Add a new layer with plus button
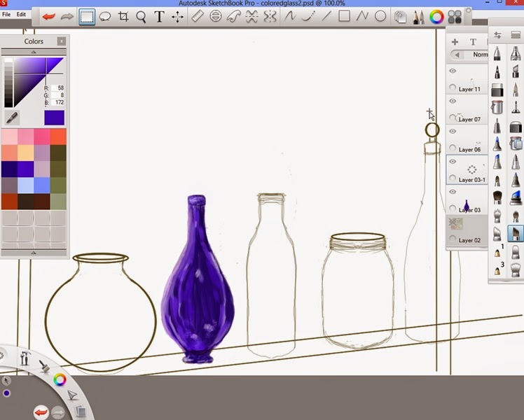Screen dimensions: 524x420 point(455,42)
